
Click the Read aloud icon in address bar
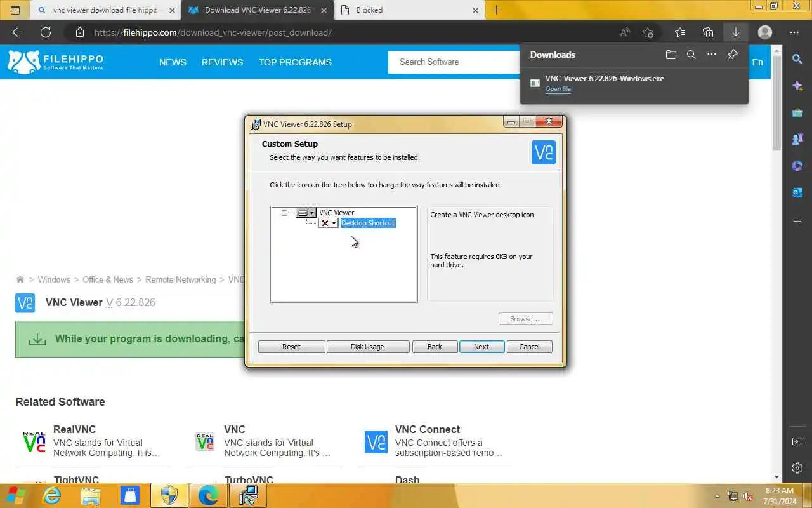[x=625, y=32]
